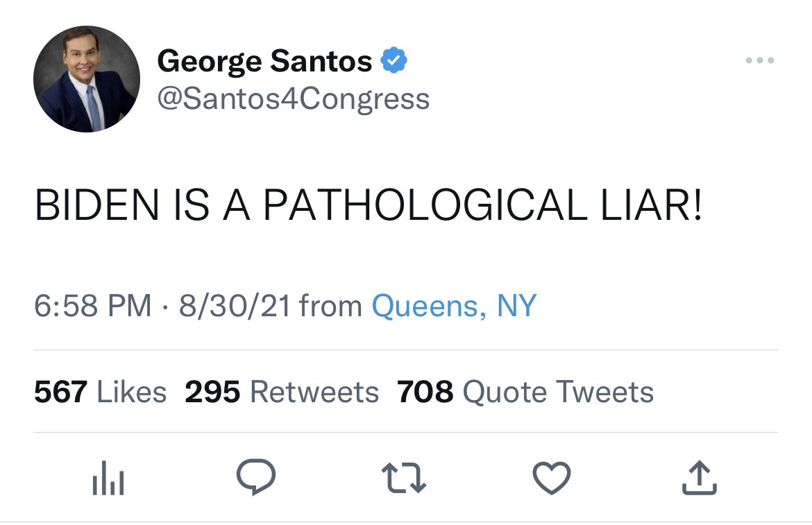Open the tweet analytics bar-chart icon
Image resolution: width=812 pixels, height=525 pixels.
[108, 478]
